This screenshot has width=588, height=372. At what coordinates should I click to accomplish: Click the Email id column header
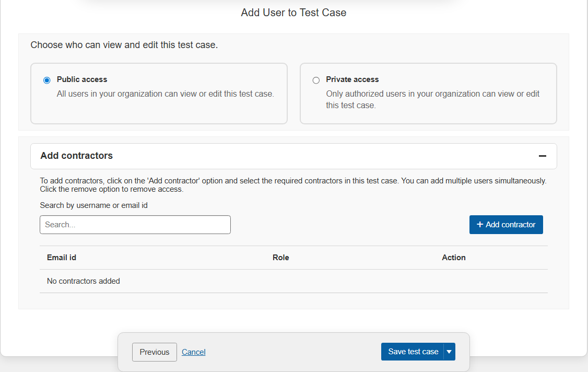point(62,258)
